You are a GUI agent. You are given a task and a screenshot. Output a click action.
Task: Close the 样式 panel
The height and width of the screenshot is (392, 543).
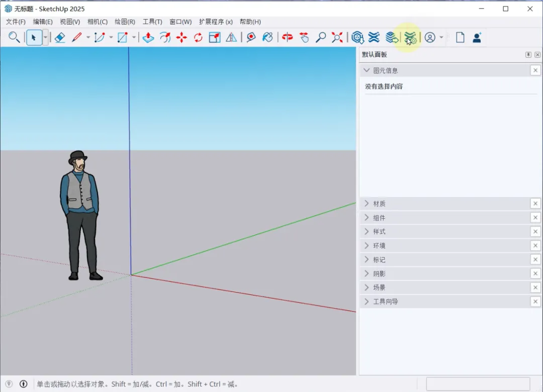click(x=535, y=231)
